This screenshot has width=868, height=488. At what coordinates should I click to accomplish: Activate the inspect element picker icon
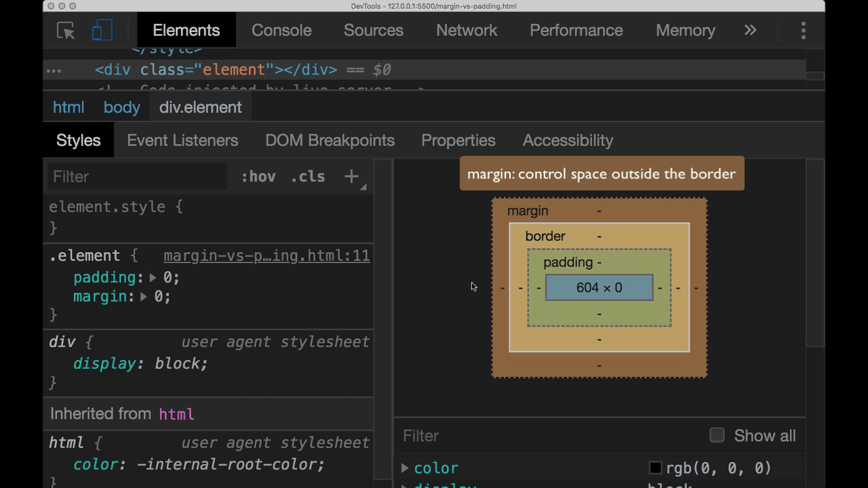[66, 30]
